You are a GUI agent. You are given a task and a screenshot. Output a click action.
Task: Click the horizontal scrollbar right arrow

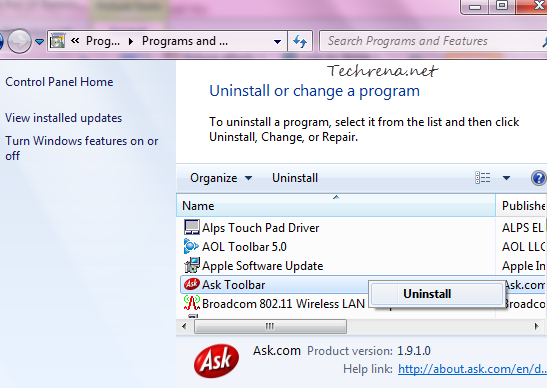coord(537,327)
